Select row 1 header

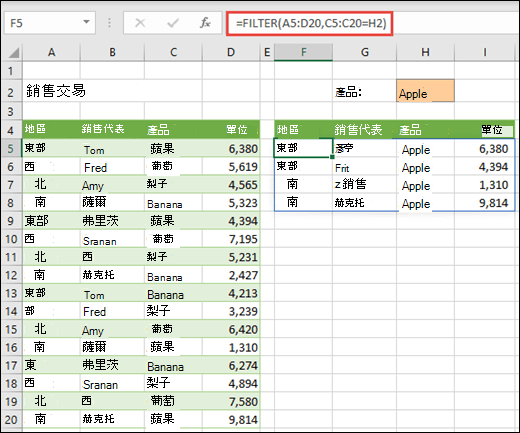[x=11, y=71]
